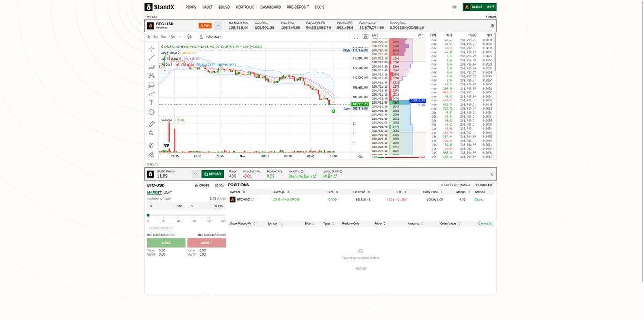This screenshot has height=320, width=644.
Task: Open the PRE-DEPOSIT page
Action: [298, 7]
